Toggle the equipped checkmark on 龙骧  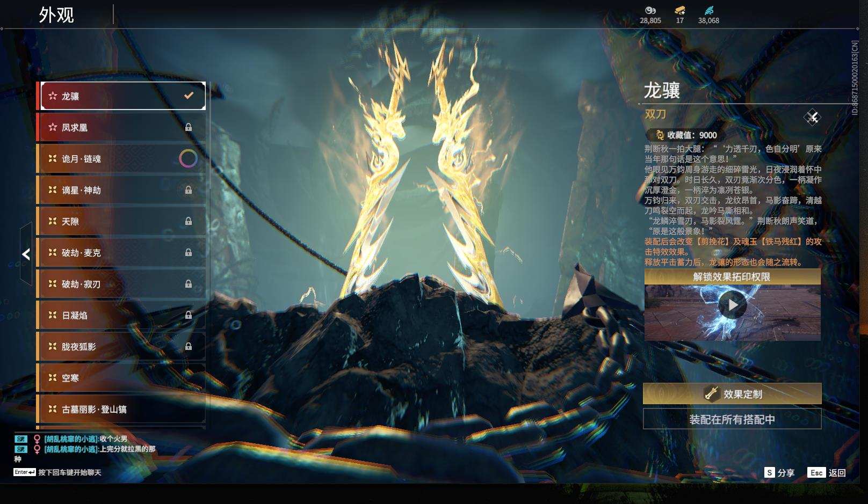click(x=189, y=96)
